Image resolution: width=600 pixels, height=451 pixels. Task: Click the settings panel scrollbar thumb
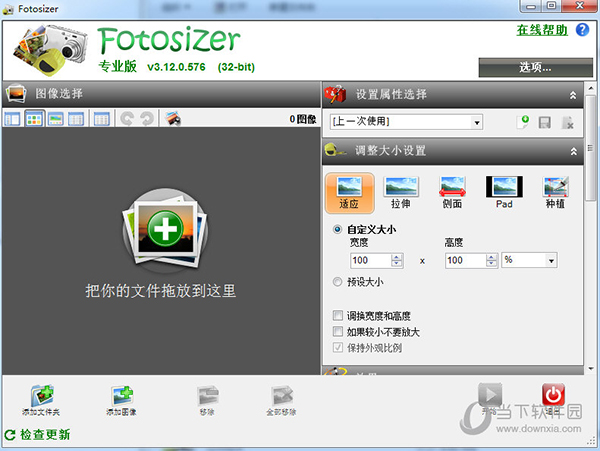590,148
